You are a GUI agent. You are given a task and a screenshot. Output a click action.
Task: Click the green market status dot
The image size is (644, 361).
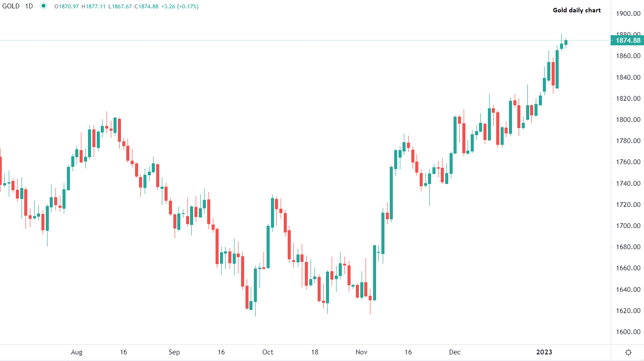tap(44, 6)
